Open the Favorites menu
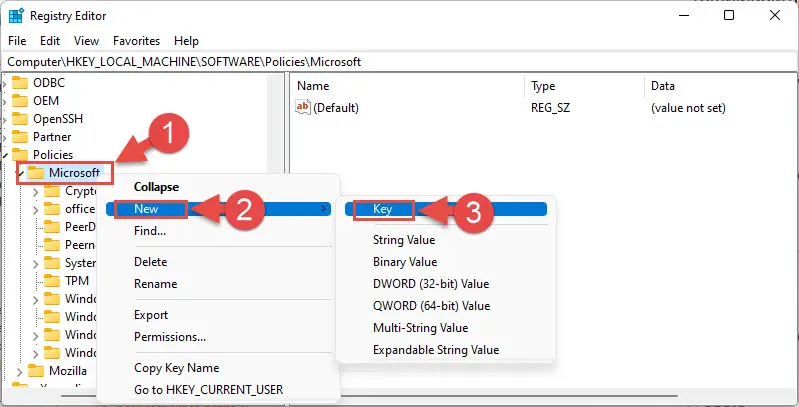This screenshot has height=407, width=799. pos(137,41)
